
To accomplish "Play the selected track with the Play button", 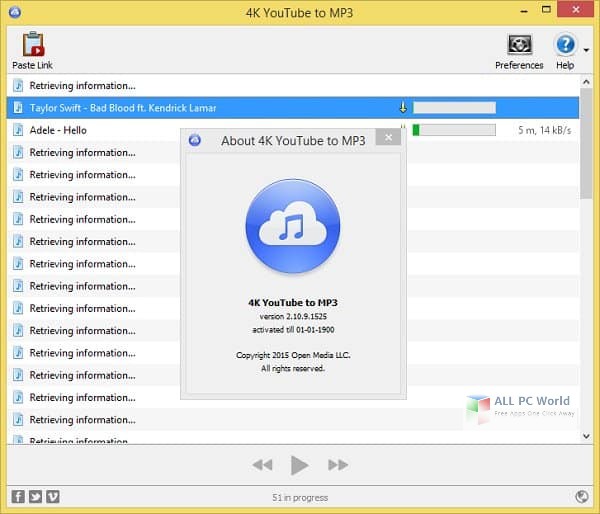I will coord(299,465).
